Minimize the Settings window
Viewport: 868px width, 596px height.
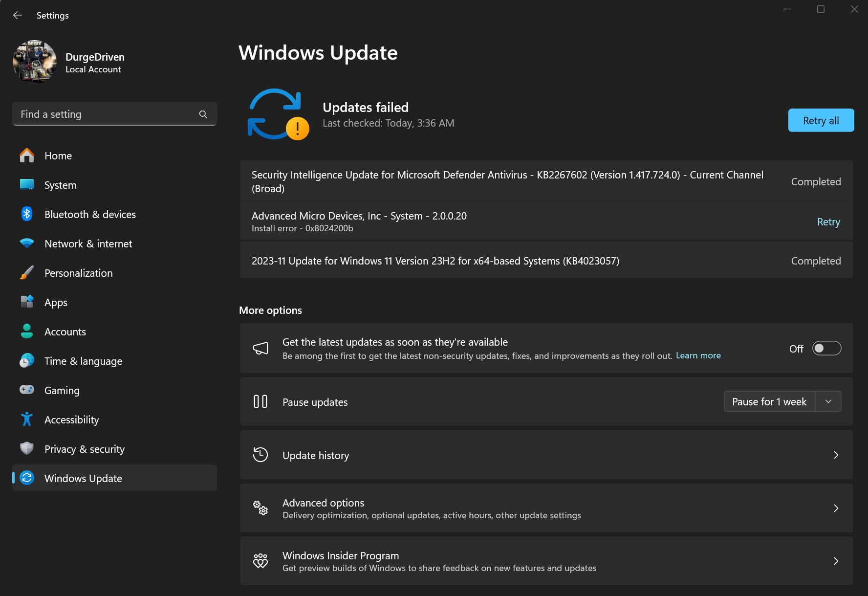(787, 9)
